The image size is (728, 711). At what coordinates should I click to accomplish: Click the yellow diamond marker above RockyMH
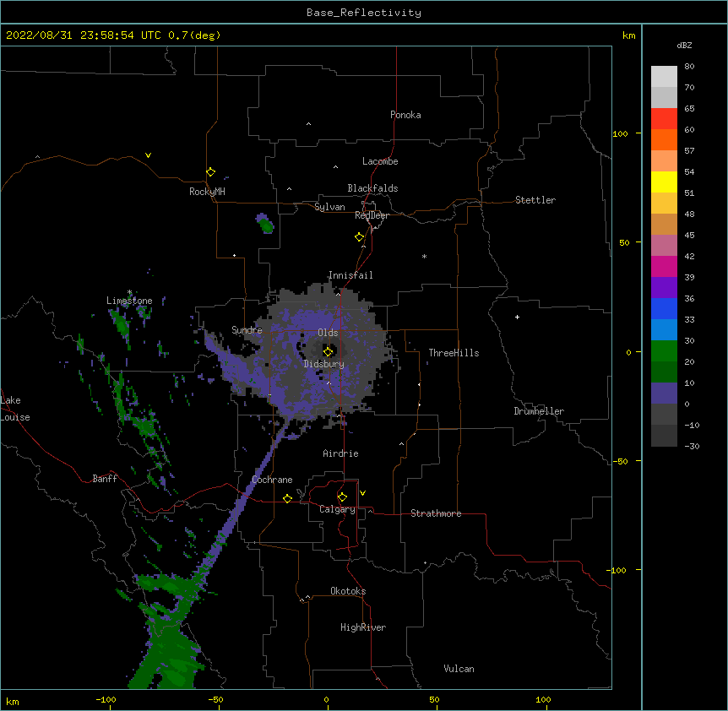pos(210,172)
